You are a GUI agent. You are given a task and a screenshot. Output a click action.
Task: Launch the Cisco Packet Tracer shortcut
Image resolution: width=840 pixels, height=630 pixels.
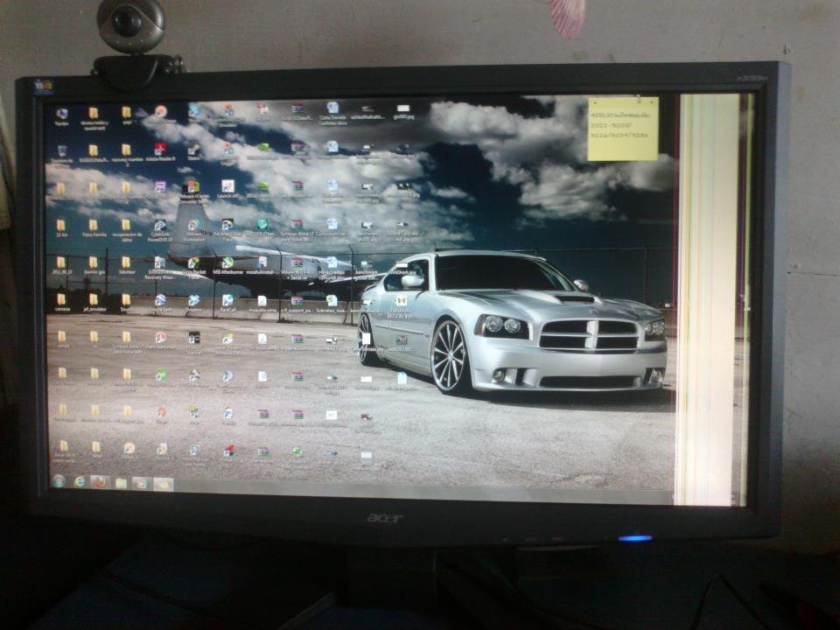pyautogui.click(x=194, y=266)
